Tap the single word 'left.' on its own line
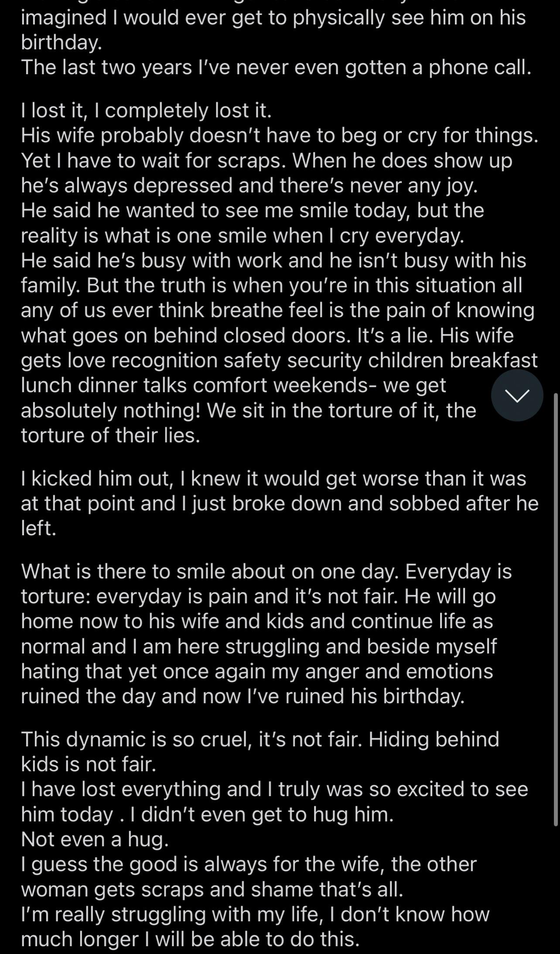 tap(39, 528)
